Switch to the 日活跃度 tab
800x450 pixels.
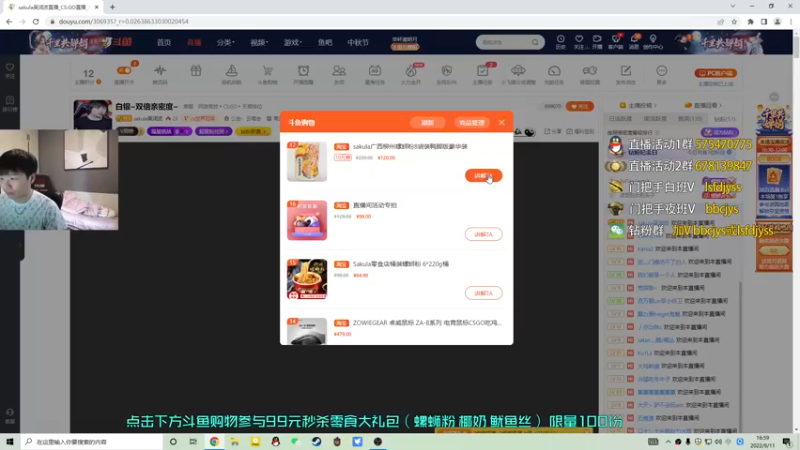tap(620, 118)
